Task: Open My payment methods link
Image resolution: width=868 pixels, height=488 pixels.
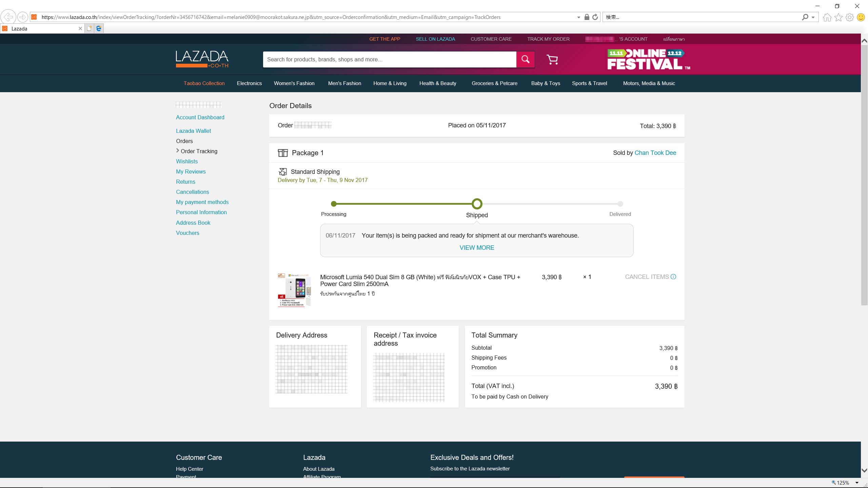Action: click(x=202, y=202)
